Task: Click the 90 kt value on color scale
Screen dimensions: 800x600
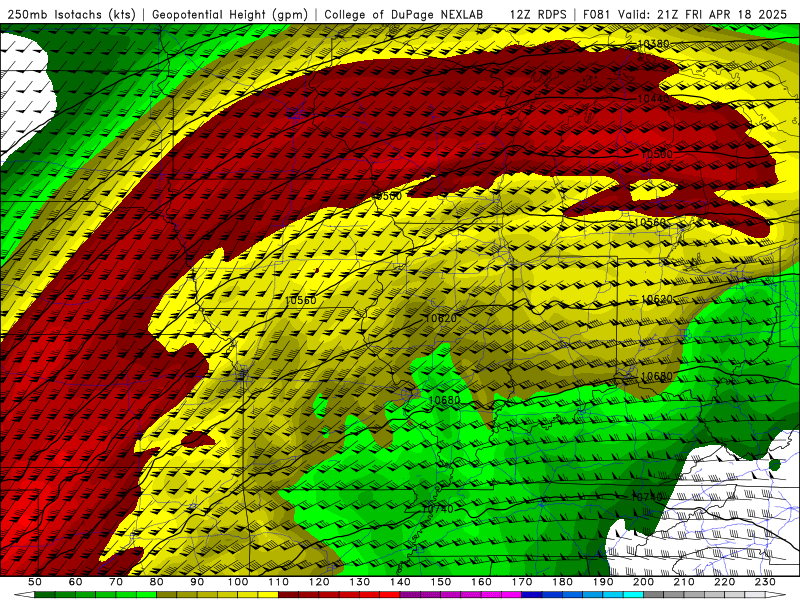Action: point(197,582)
